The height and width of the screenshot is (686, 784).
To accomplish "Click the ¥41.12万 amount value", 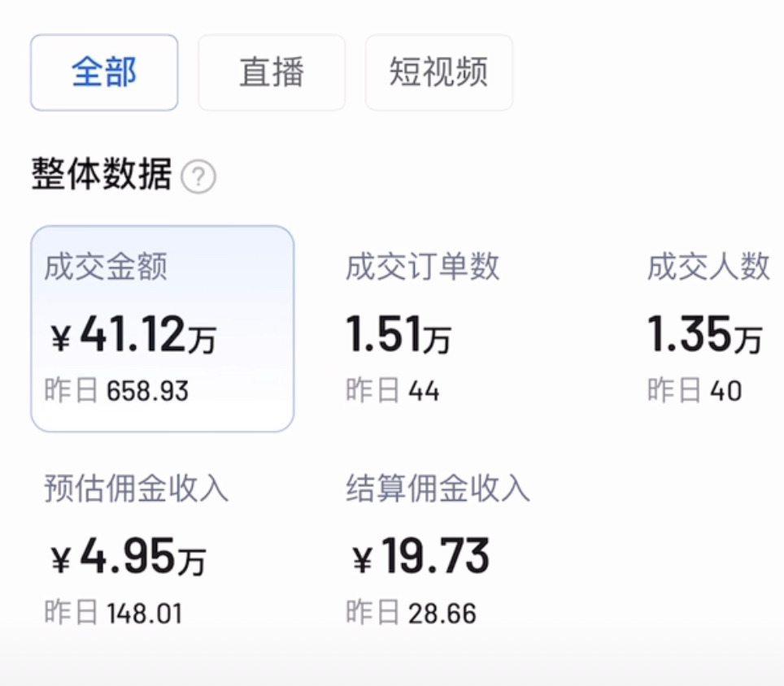I will (133, 334).
